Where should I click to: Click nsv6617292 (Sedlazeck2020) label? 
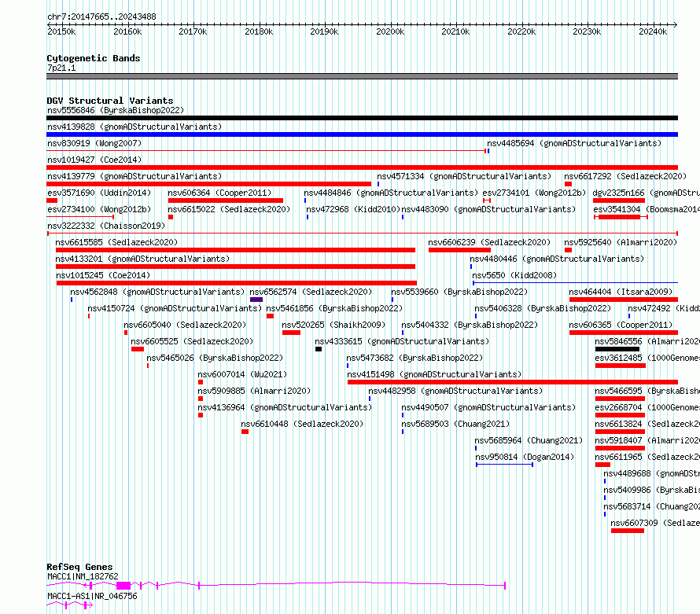(625, 176)
